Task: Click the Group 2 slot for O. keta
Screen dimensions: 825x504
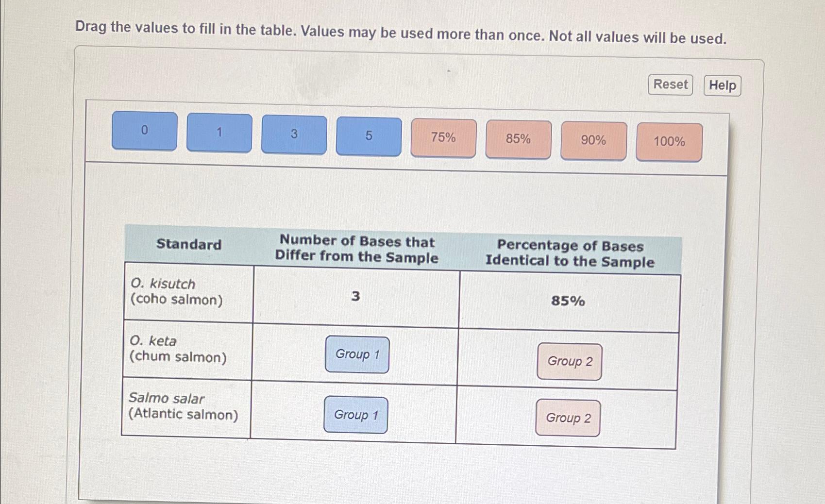Action: click(x=569, y=362)
